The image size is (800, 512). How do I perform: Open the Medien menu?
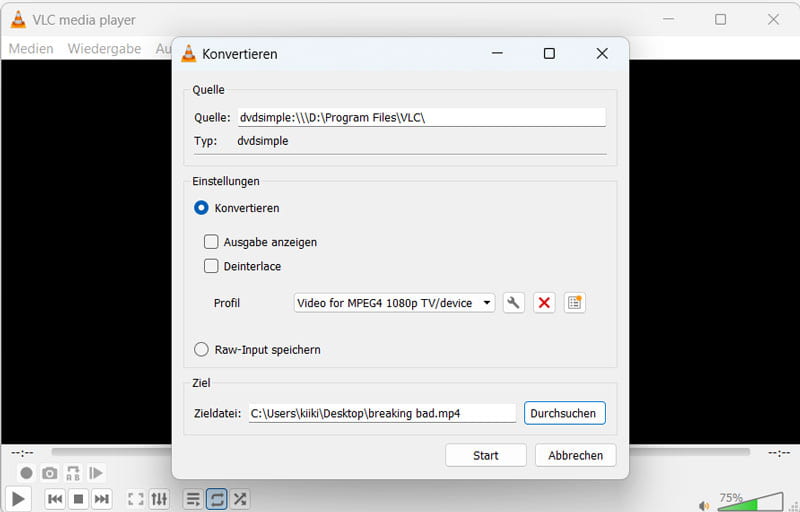[31, 48]
